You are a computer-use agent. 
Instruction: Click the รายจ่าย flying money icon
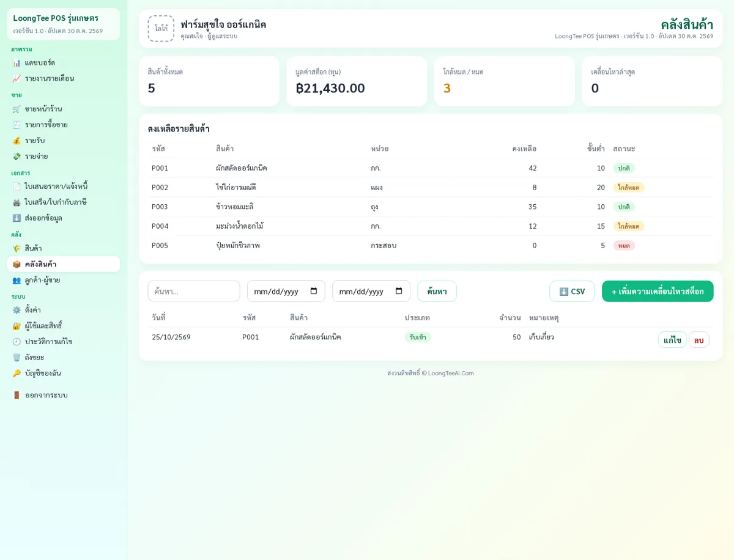[x=17, y=157]
